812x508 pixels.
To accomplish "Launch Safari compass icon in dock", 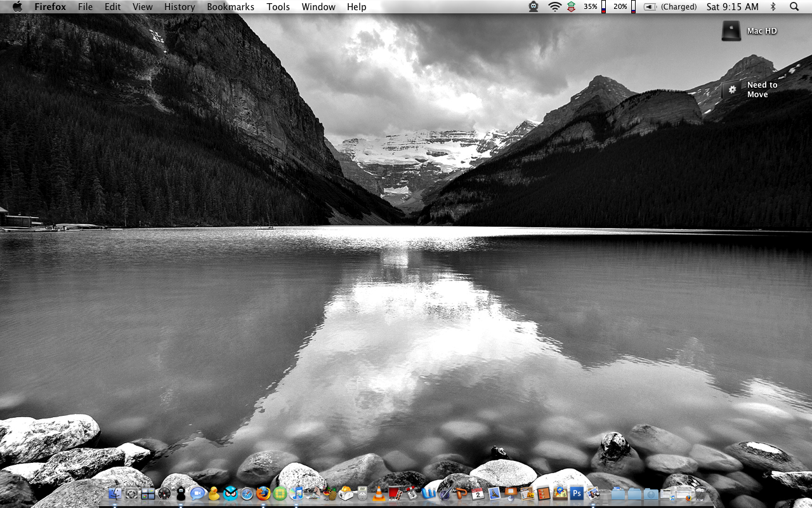I will click(x=247, y=493).
